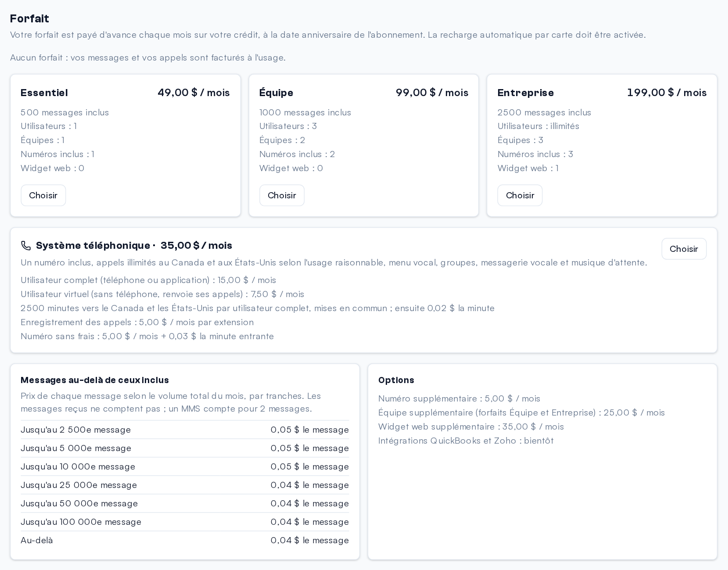Click 'Équipes : 1' in Essentiel card
The height and width of the screenshot is (570, 728).
pos(43,140)
